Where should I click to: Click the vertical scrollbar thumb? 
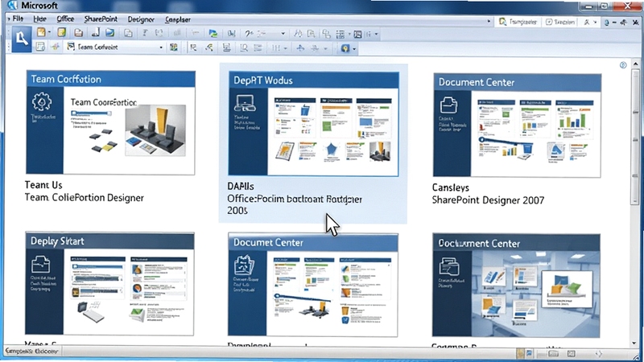[635, 136]
